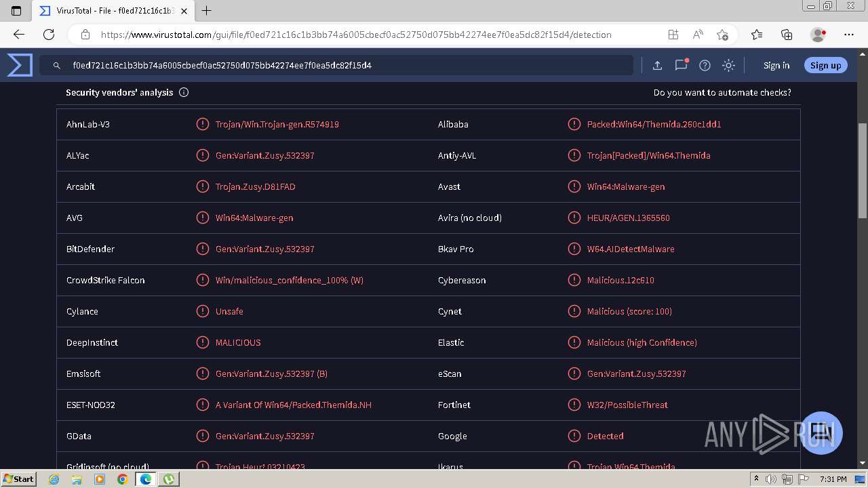The image size is (868, 488).
Task: Select 'Malicious.12c610' detection text
Action: (x=620, y=280)
